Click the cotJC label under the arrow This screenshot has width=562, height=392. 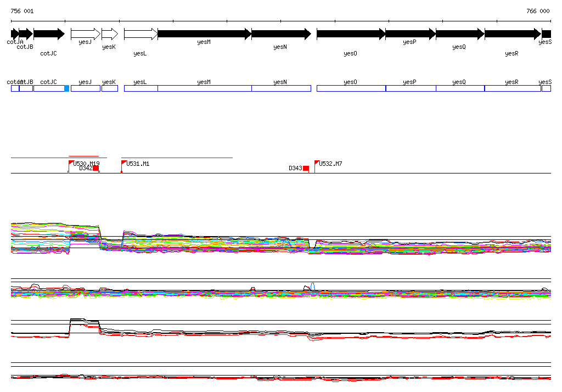click(x=48, y=53)
